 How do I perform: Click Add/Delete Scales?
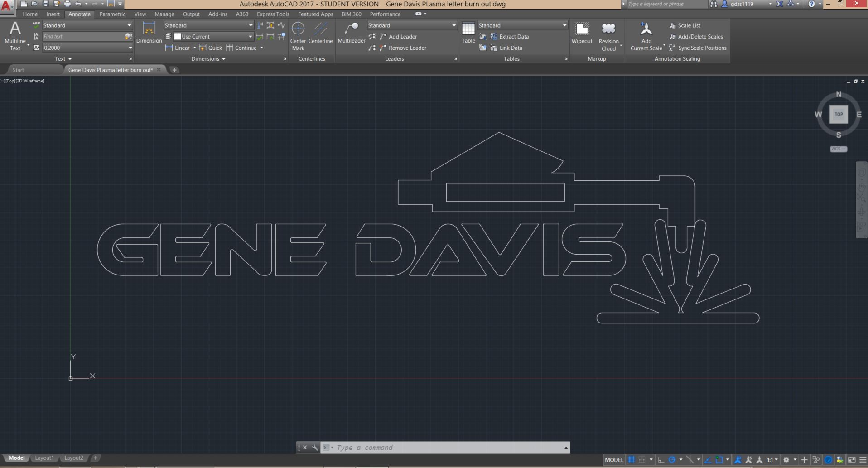[x=696, y=36]
